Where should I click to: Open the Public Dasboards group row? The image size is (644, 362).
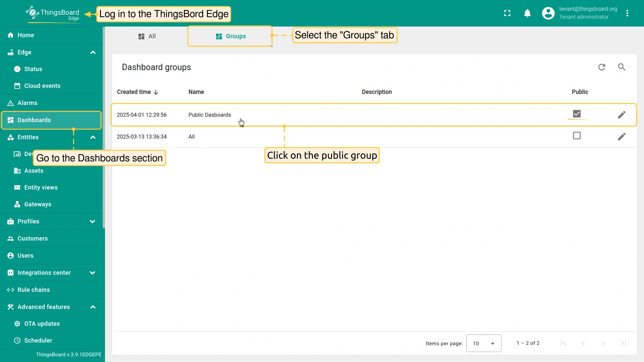(210, 115)
